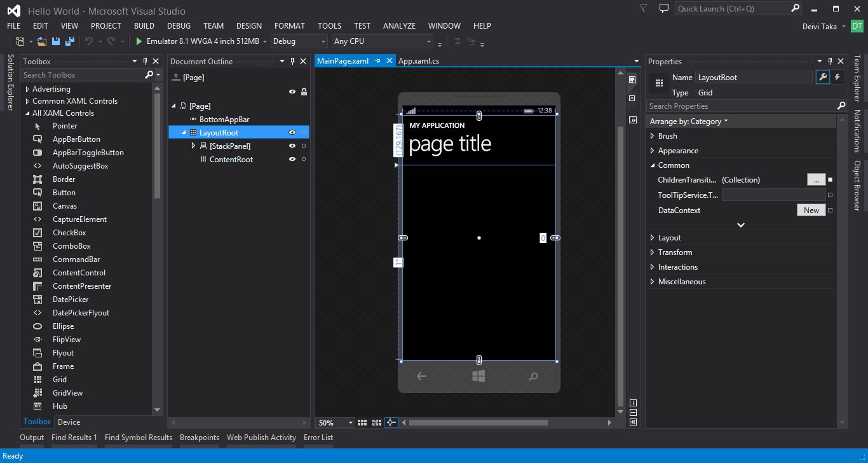The image size is (868, 463).
Task: Click the Open File folder icon
Action: pos(42,41)
